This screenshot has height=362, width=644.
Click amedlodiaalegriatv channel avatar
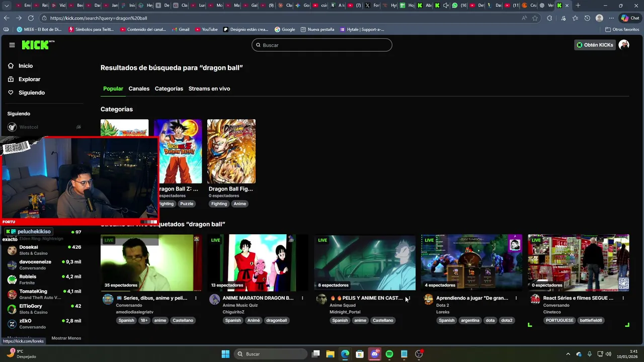point(108,300)
